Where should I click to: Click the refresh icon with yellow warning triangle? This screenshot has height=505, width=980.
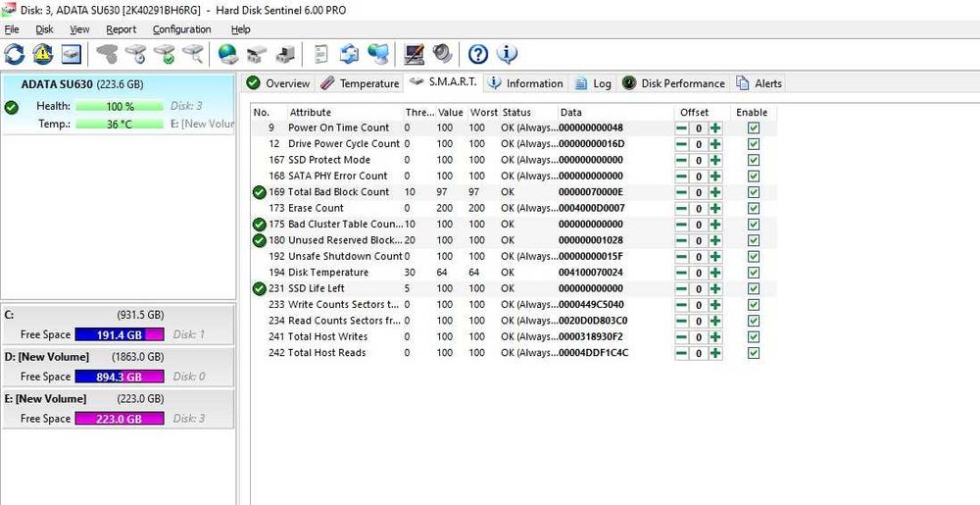tap(42, 54)
